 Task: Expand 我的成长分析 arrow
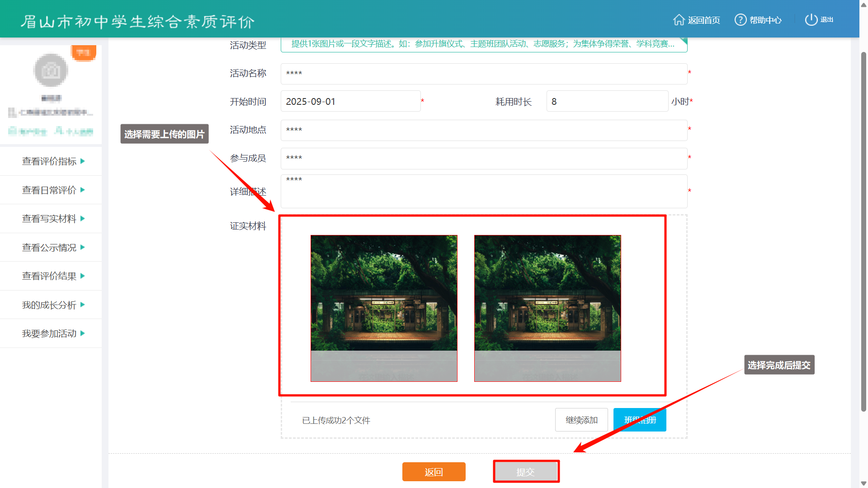coord(83,305)
